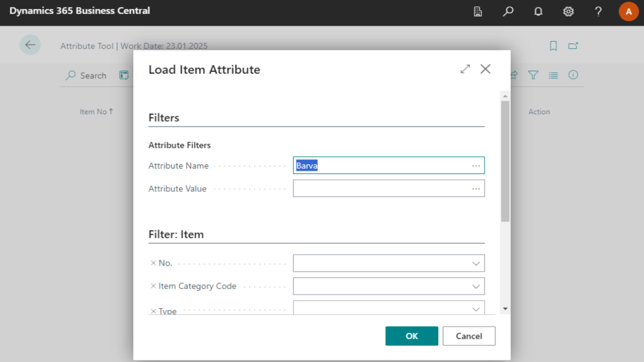Navigate back with the back arrow
This screenshot has height=362, width=644.
[30, 45]
